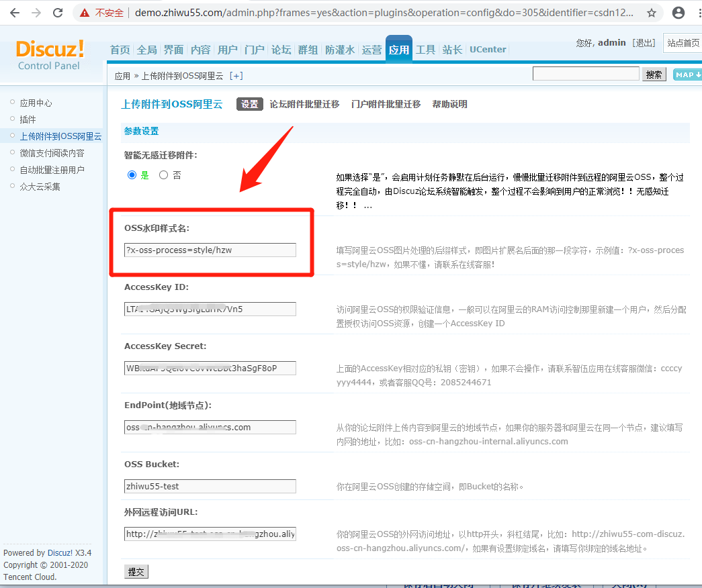Click the 退出 logout link

[644, 43]
